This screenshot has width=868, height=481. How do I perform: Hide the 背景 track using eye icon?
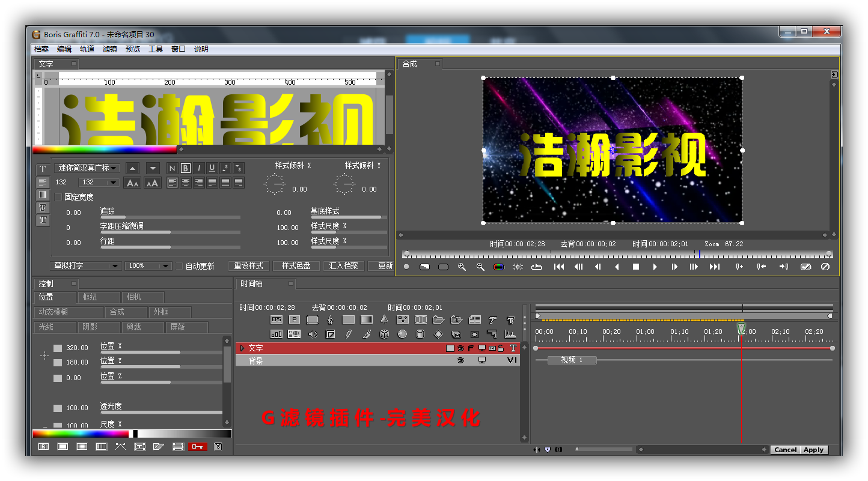(x=460, y=360)
